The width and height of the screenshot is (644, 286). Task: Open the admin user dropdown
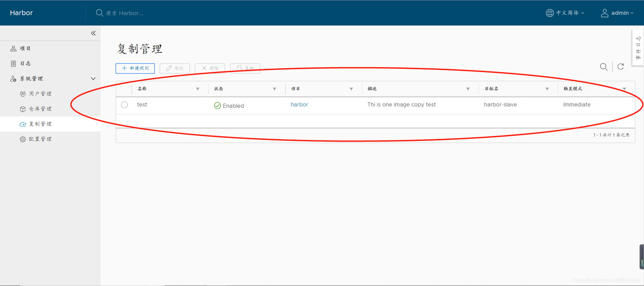617,13
